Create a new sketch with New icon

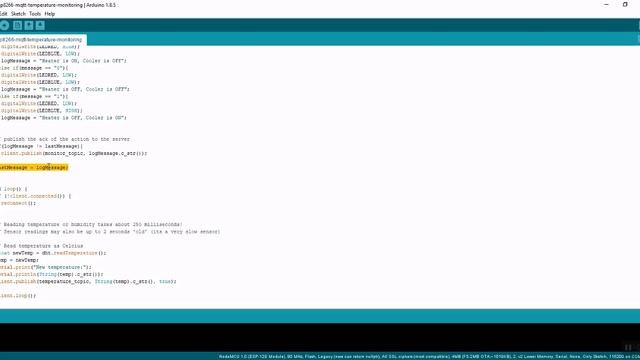18,26
